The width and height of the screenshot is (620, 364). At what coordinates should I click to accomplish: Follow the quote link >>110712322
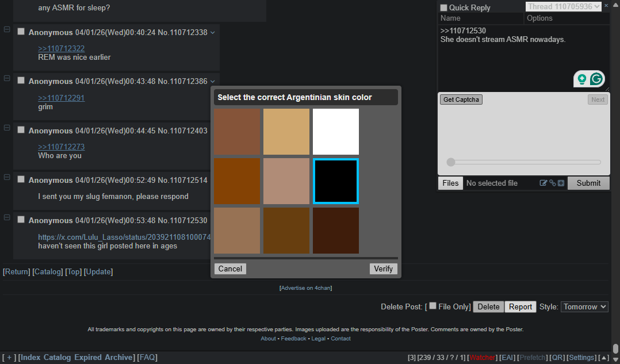[x=62, y=49]
